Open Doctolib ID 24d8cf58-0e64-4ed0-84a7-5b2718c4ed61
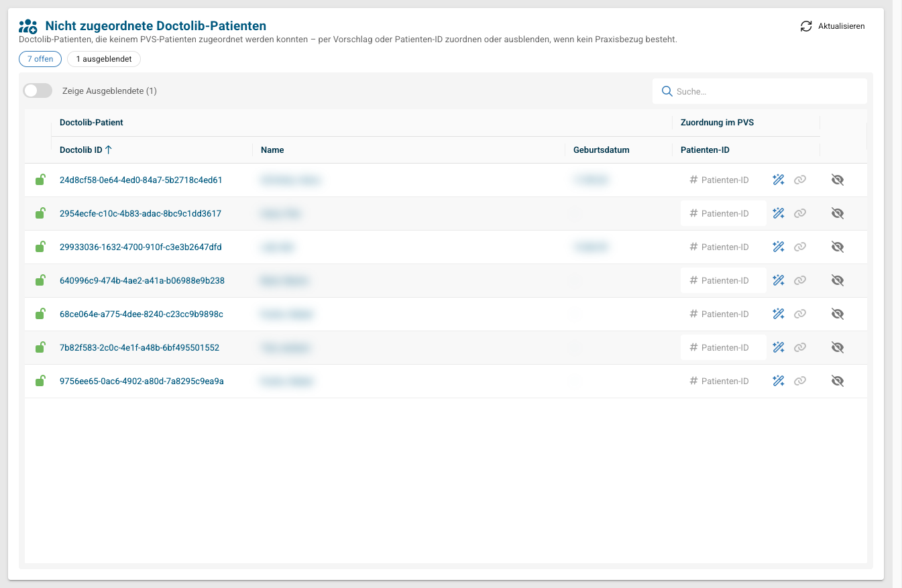Screen dimensions: 902x588 coord(141,180)
